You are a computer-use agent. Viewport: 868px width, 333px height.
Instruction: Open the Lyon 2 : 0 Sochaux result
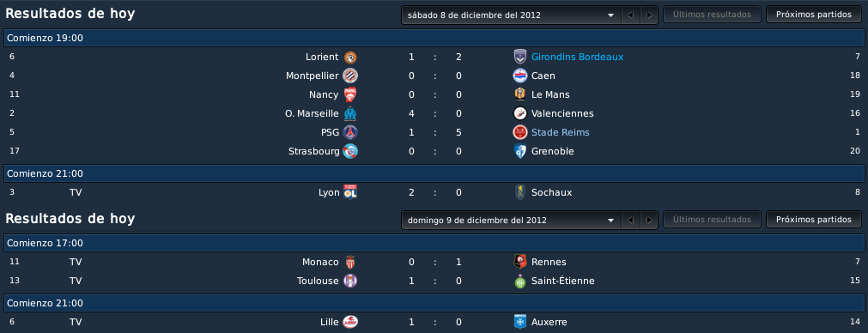pyautogui.click(x=434, y=192)
